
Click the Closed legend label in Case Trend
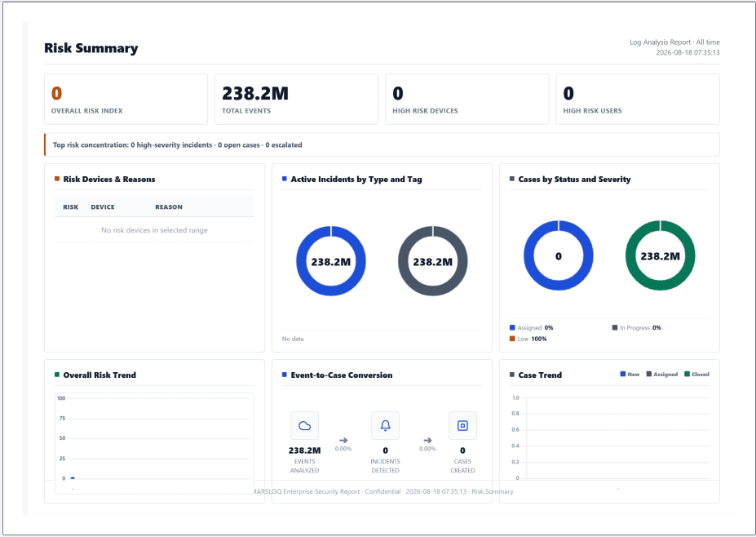701,375
